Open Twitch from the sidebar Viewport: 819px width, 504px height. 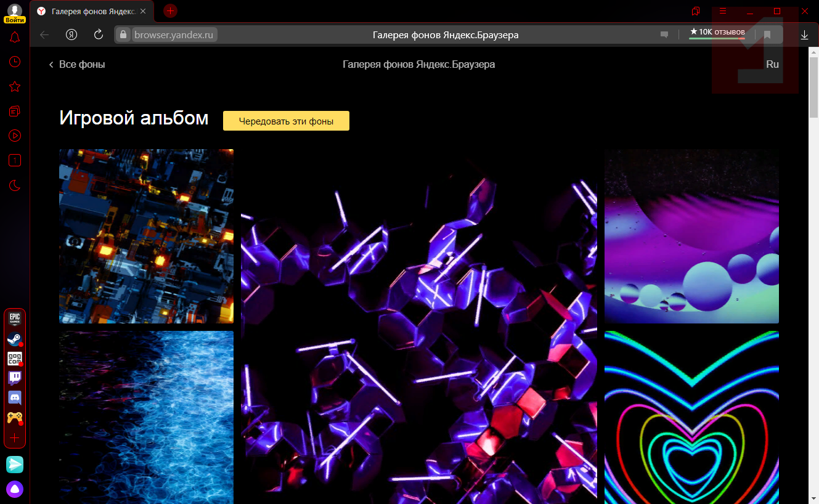click(14, 378)
